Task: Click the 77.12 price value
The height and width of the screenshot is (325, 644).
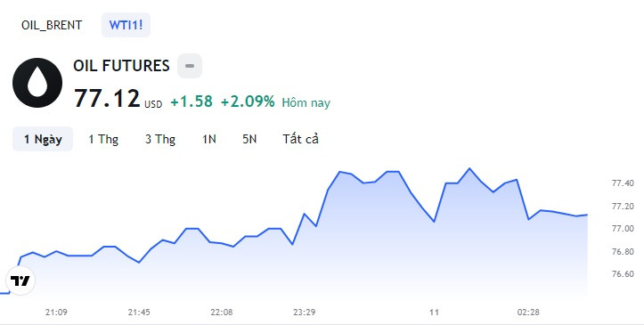Action: [107, 99]
